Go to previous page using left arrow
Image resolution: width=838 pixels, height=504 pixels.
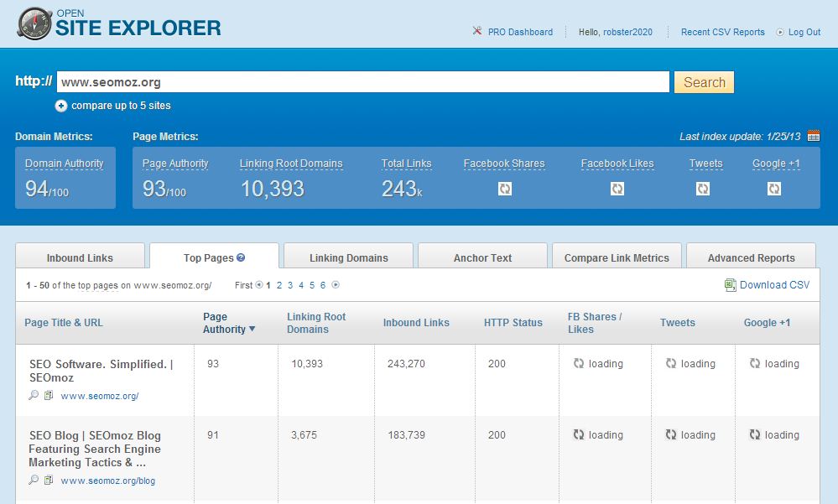click(x=258, y=285)
